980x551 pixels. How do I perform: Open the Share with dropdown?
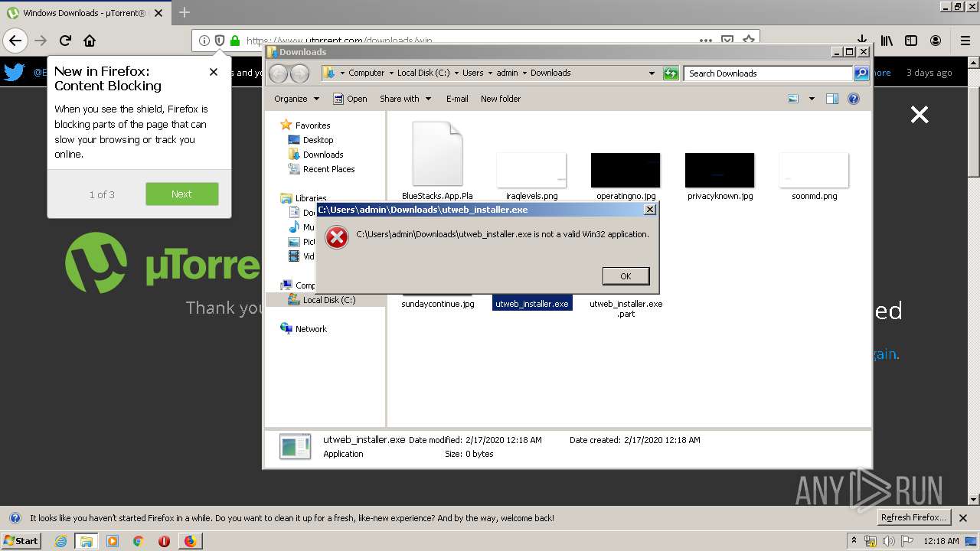coord(406,99)
